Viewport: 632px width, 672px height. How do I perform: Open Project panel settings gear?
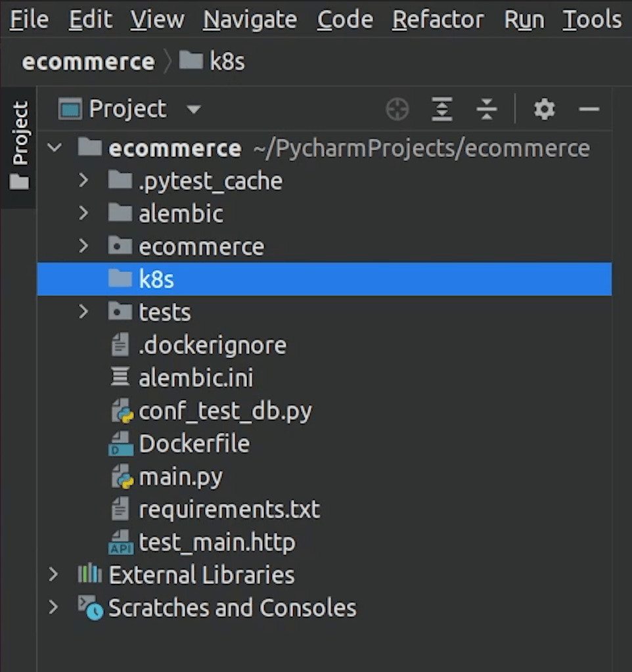(x=544, y=109)
